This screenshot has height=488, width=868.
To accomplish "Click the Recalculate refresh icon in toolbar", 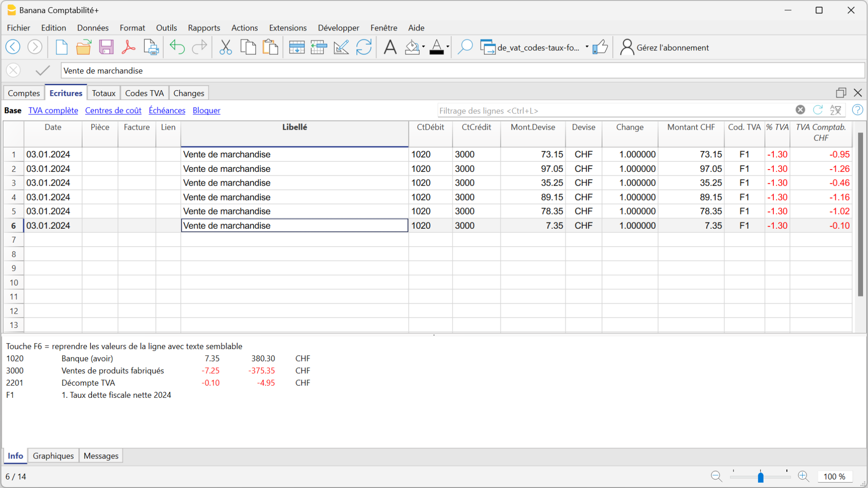I will (364, 47).
